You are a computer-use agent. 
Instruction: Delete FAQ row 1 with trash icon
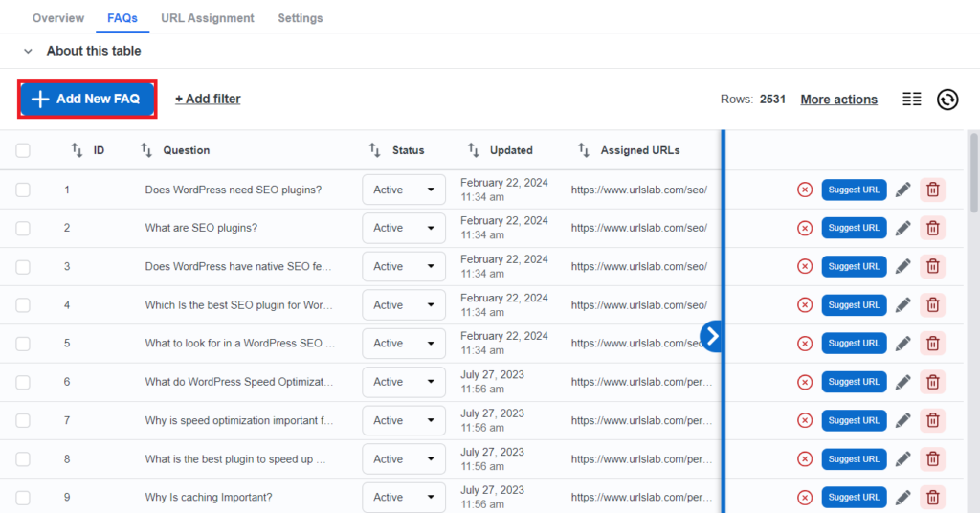tap(932, 190)
